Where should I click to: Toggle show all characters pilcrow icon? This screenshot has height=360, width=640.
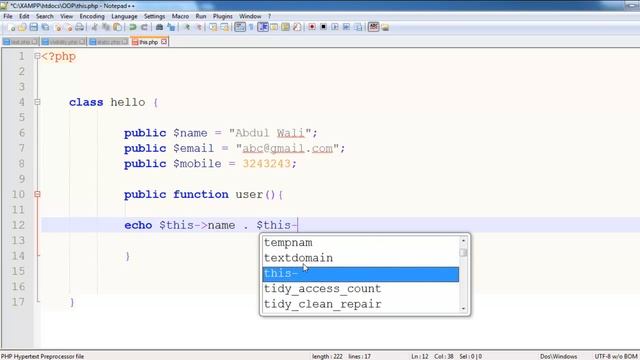click(251, 27)
